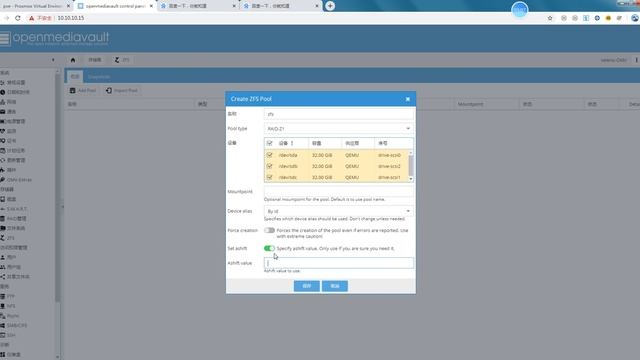This screenshot has height=360, width=640.
Task: Toggle the select-all devices header checkbox
Action: (x=269, y=143)
